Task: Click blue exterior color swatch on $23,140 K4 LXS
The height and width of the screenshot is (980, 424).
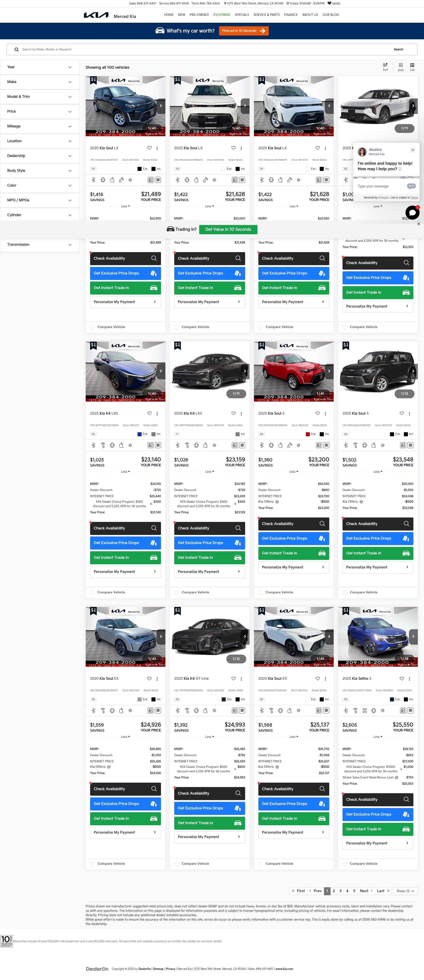Action: coord(139,434)
